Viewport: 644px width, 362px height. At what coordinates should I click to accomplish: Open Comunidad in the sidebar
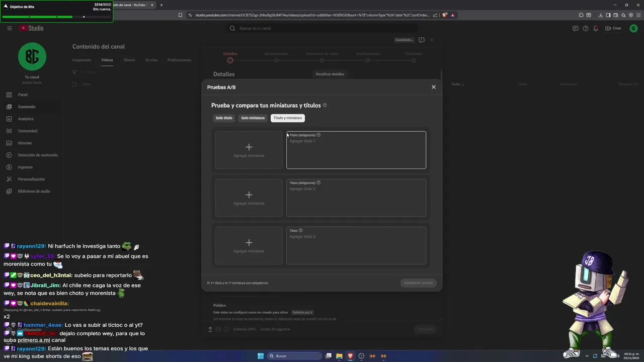point(31,131)
